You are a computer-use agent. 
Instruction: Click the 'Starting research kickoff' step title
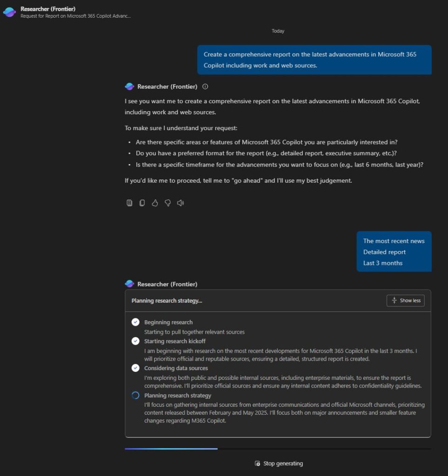(174, 341)
